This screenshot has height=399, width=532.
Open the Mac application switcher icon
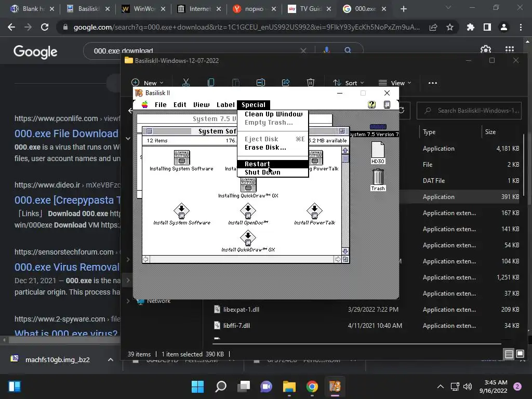[x=387, y=104]
